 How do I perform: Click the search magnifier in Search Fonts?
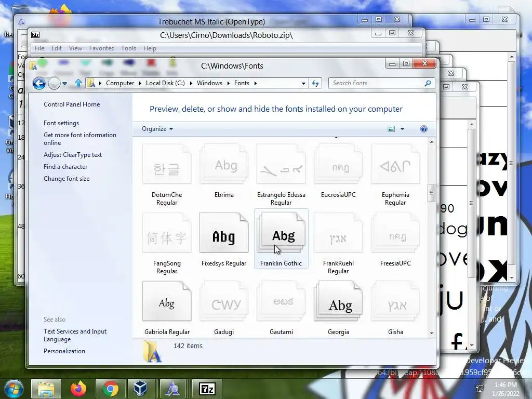pyautogui.click(x=428, y=83)
